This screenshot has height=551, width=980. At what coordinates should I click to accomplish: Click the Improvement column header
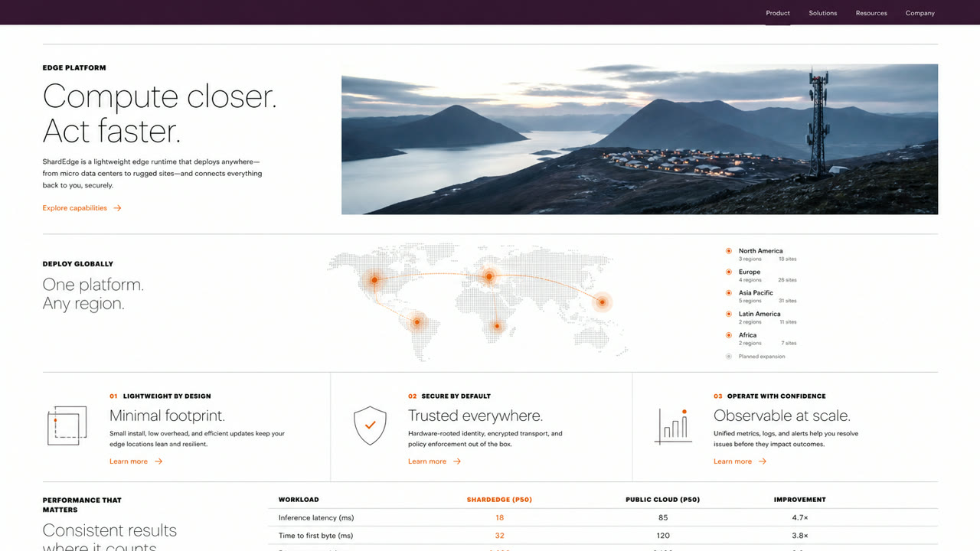tap(799, 500)
